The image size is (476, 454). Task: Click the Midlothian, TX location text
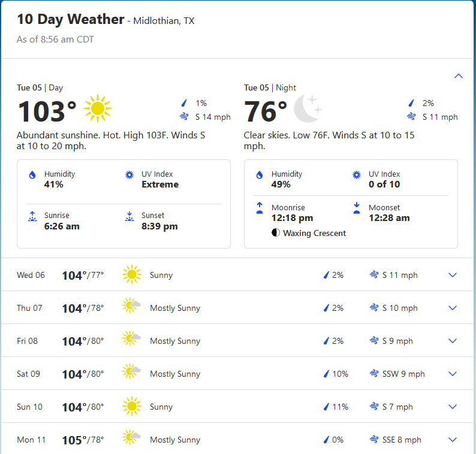[164, 20]
